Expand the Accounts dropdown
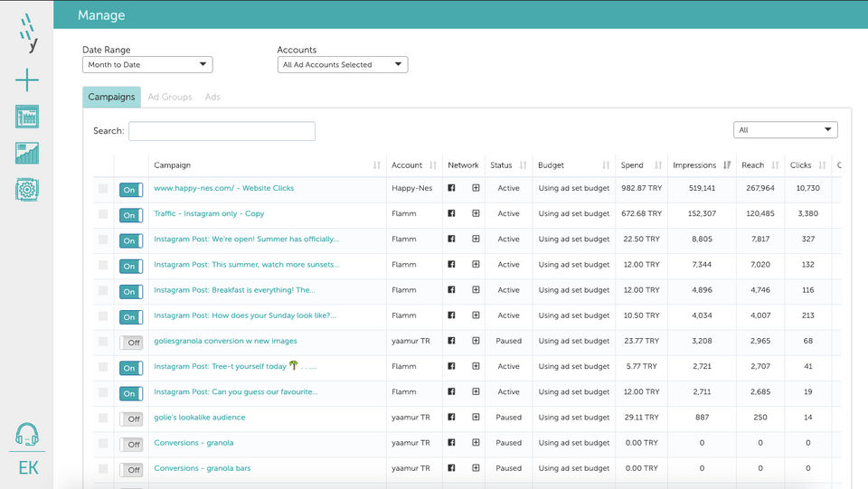The image size is (868, 489). [x=343, y=65]
